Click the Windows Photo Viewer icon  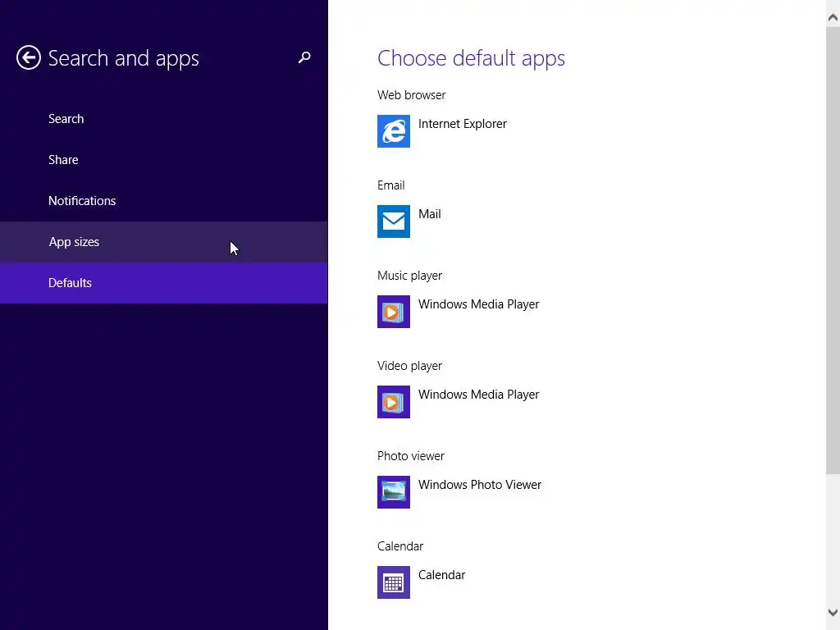point(393,492)
